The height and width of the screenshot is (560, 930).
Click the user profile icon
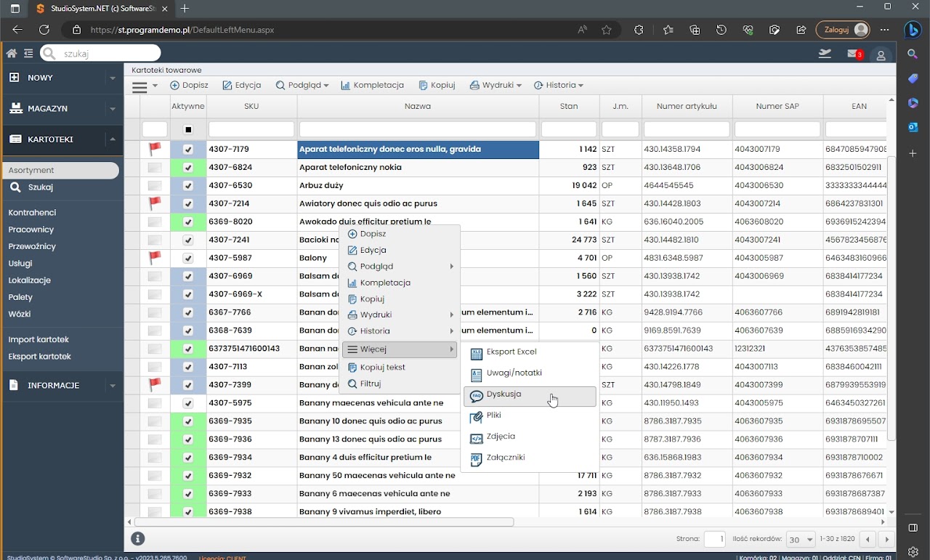point(881,55)
